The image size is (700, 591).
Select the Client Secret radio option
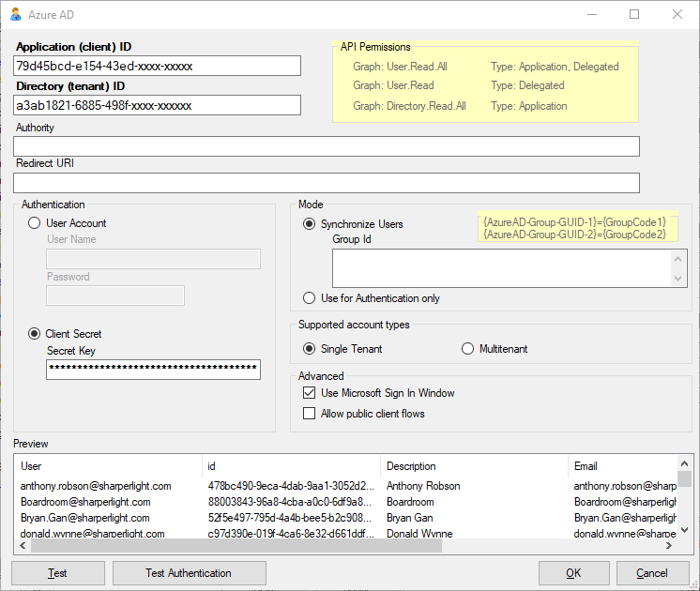click(x=35, y=333)
